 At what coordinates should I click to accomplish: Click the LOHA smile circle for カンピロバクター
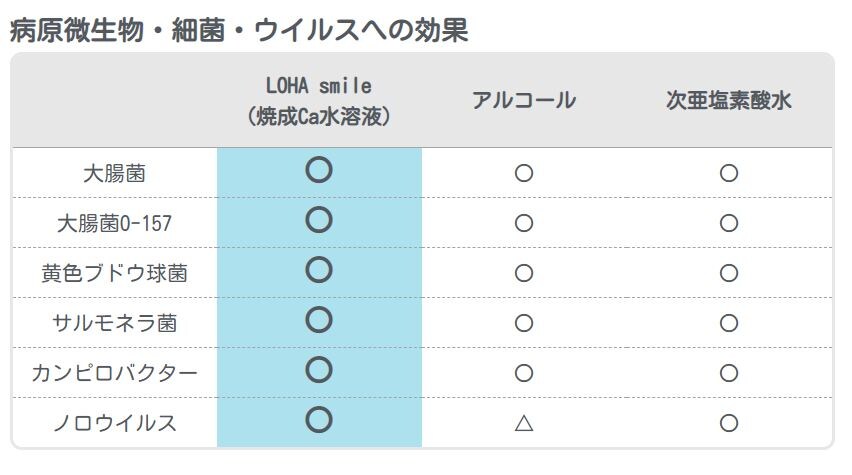tap(318, 370)
